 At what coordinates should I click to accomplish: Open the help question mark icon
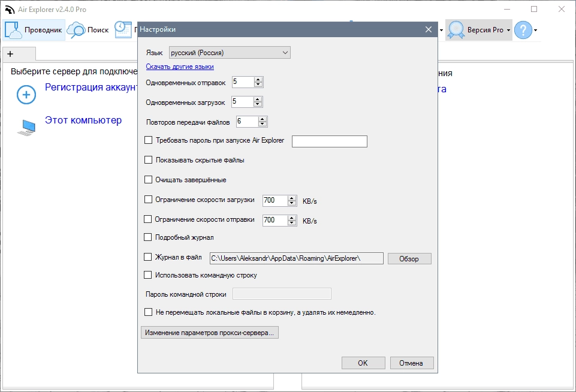[x=523, y=30]
